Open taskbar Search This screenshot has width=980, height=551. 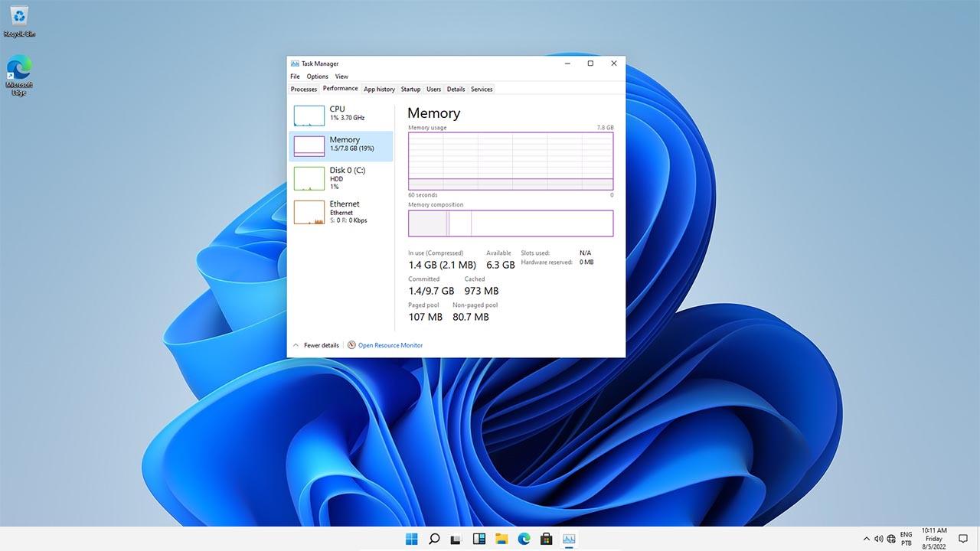[434, 539]
